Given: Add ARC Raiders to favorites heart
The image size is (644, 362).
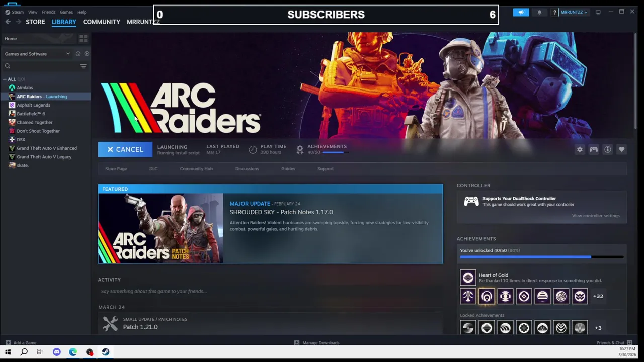Looking at the screenshot, I should pos(622,149).
